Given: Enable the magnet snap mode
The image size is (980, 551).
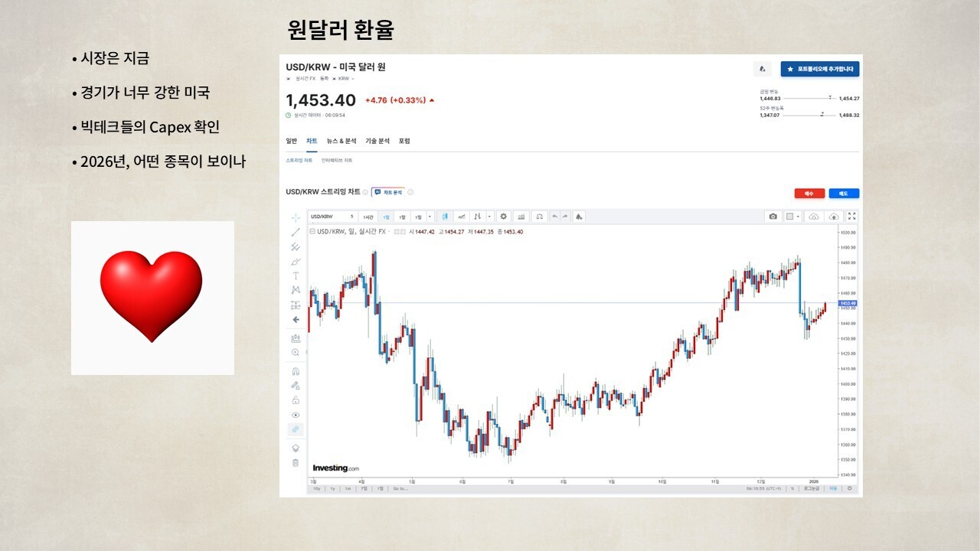Looking at the screenshot, I should [296, 371].
